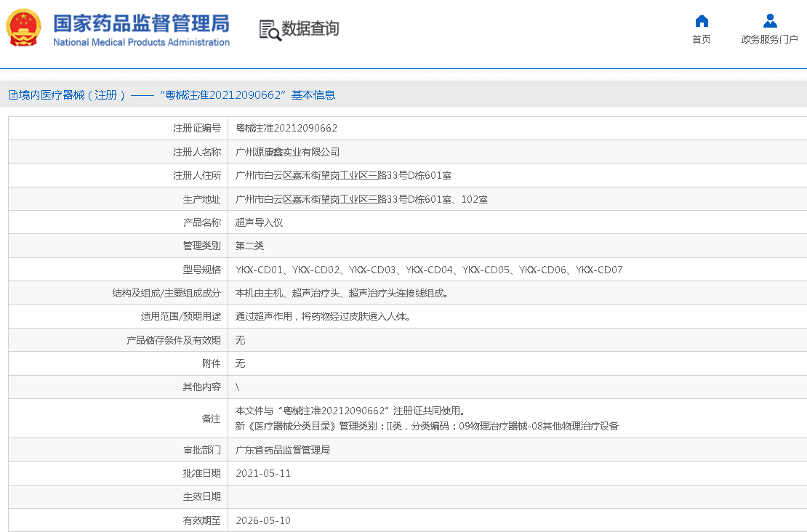Click the YKX-CD01 model specification list

tap(429, 270)
